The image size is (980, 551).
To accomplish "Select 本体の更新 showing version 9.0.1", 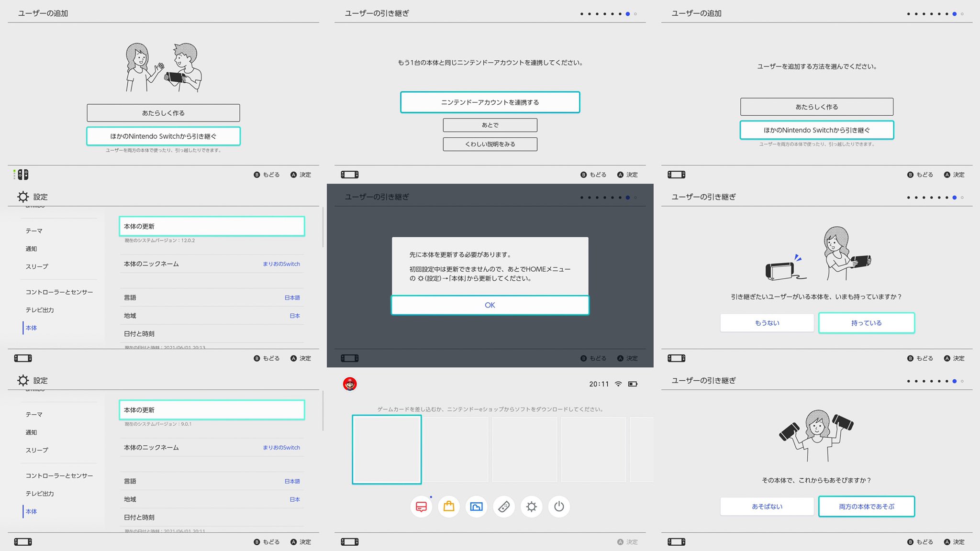I will tap(212, 410).
